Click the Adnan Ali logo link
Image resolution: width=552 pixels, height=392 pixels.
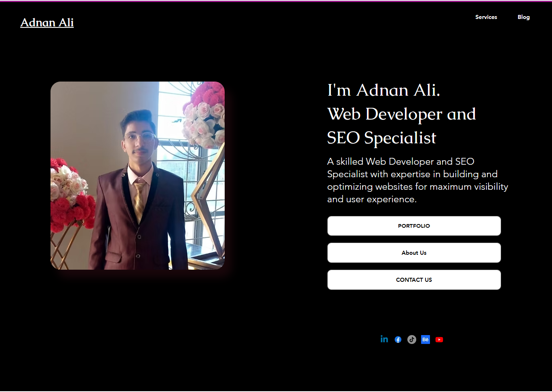pos(47,23)
